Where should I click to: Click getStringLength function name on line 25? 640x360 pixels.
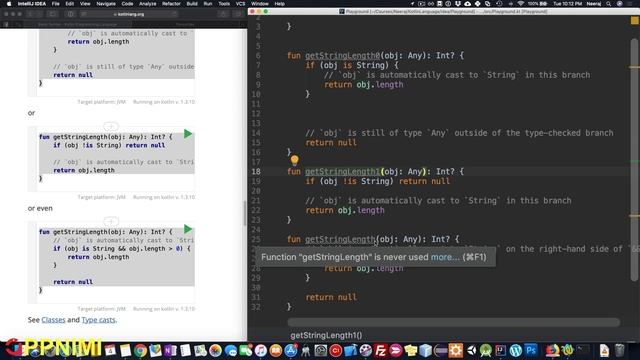tap(340, 239)
